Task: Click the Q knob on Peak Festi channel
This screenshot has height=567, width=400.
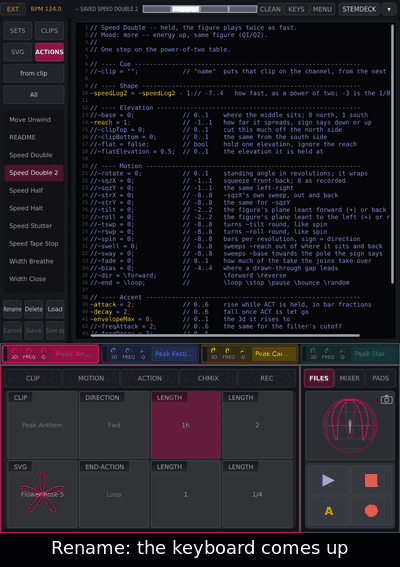Action: tap(143, 351)
